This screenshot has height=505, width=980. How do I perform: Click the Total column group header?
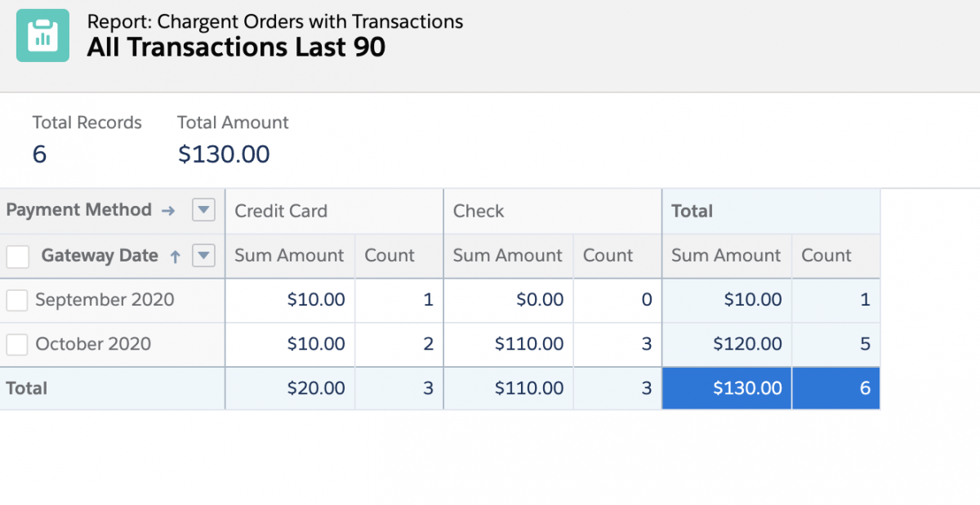point(692,212)
